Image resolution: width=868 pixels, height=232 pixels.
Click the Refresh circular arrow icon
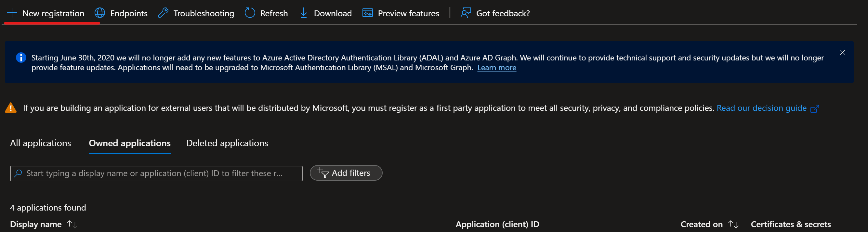(x=250, y=13)
